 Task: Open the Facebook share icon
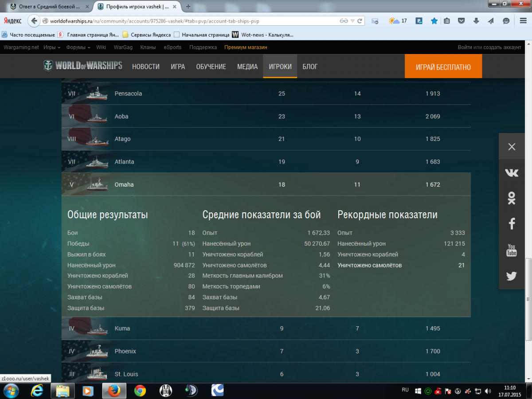coord(512,224)
